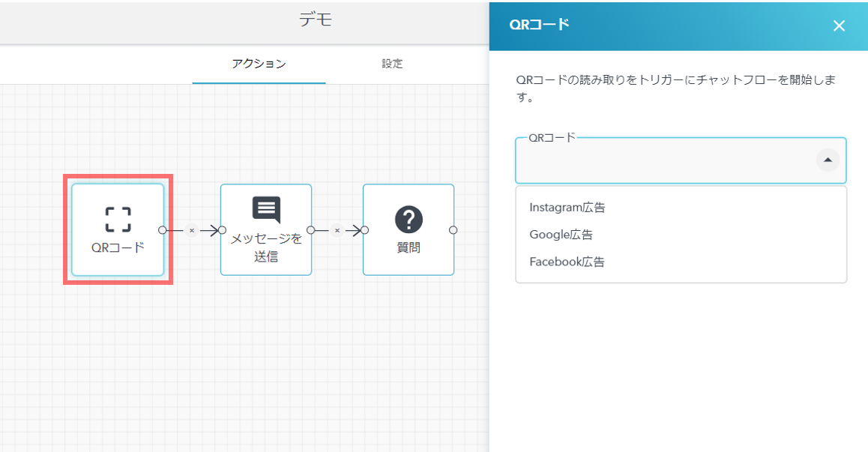Image resolution: width=868 pixels, height=452 pixels.
Task: Open the 設定 tab
Action: [x=392, y=64]
